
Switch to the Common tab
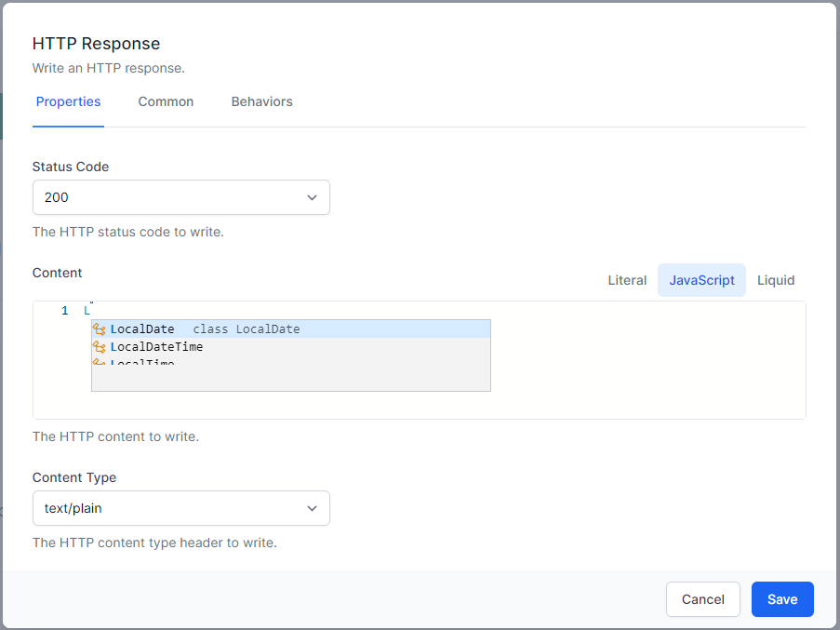[x=166, y=101]
